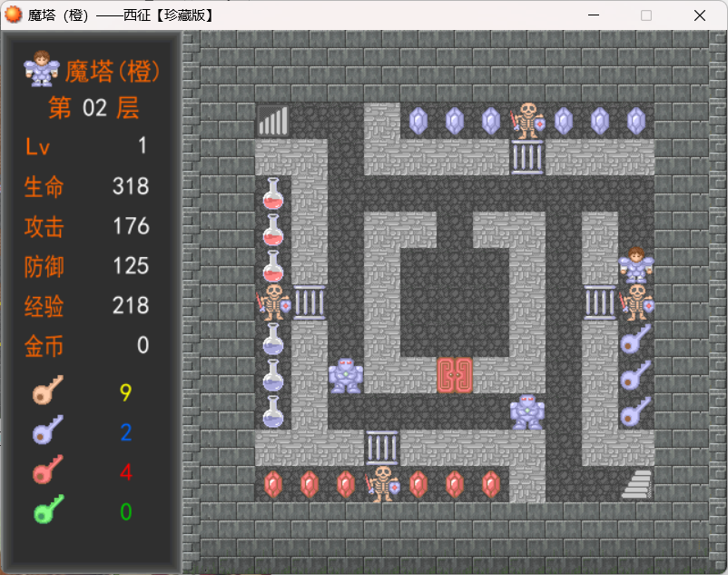Collect the fifth red gem from the left
Viewport: 728px width, 575px height.
(x=455, y=484)
